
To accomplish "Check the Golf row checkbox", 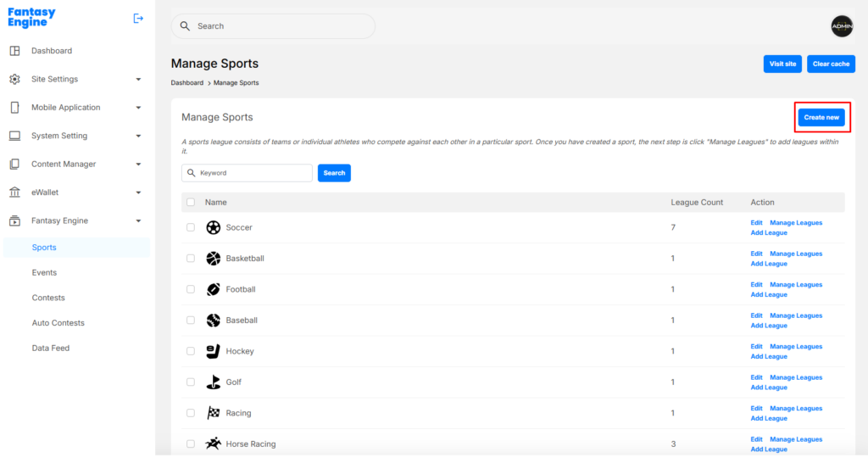I will tap(191, 382).
